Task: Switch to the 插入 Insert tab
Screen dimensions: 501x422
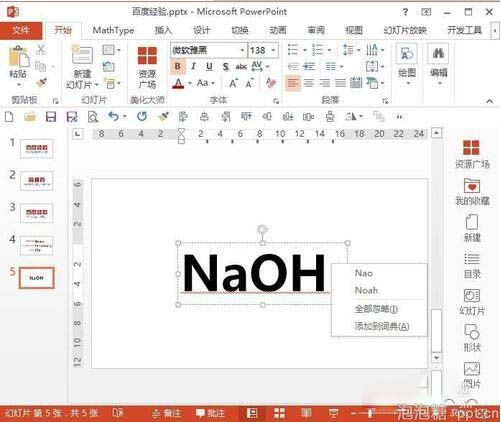Action: [163, 30]
